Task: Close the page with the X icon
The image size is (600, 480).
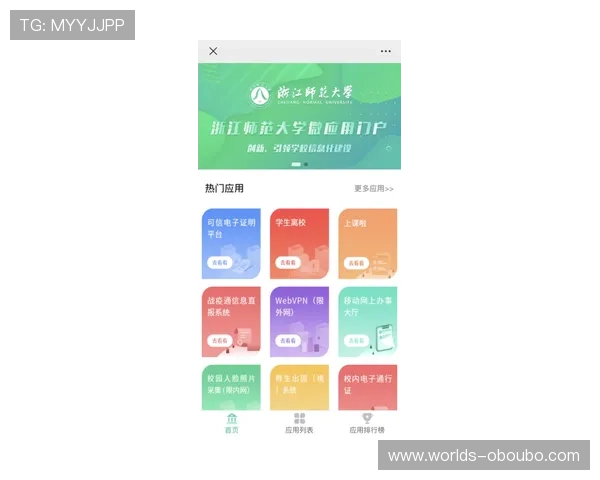Action: pos(213,51)
